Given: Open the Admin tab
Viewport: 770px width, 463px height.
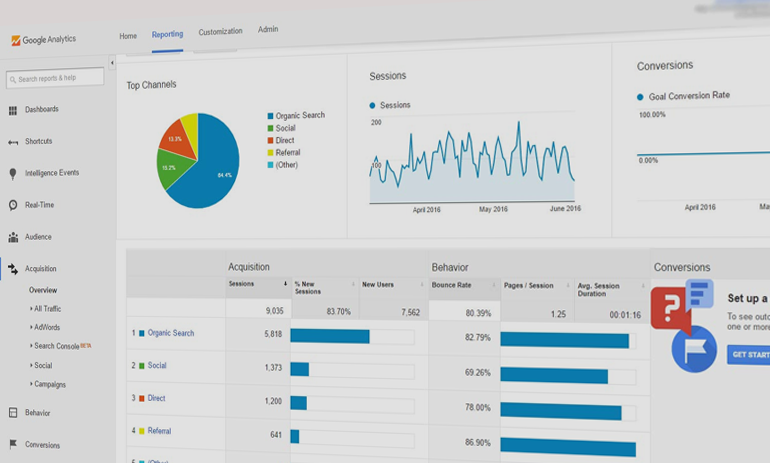Looking at the screenshot, I should 268,30.
